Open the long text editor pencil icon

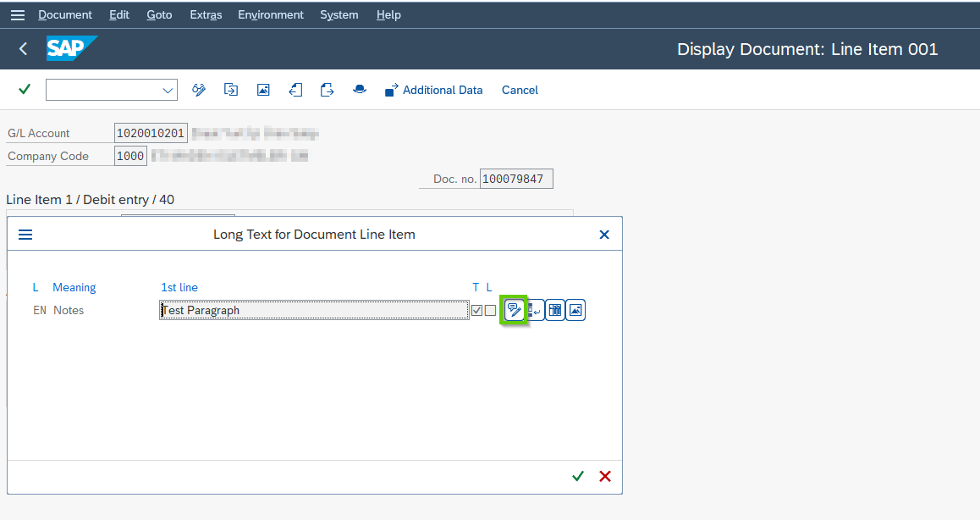coord(514,310)
